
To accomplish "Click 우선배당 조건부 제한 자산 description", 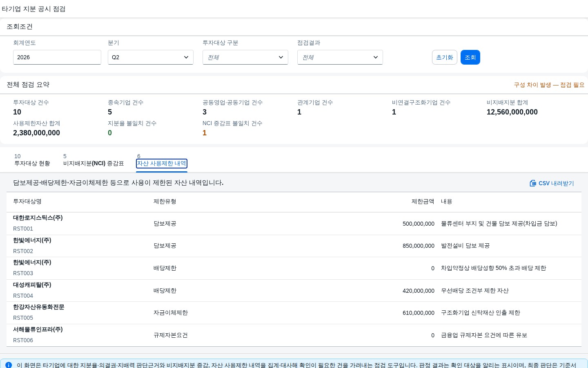I will [x=475, y=291].
